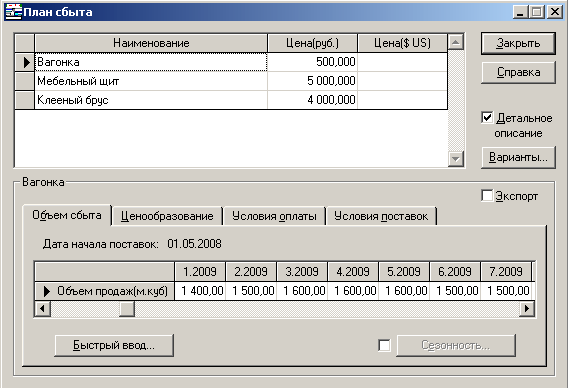Open help via Справка button

pyautogui.click(x=518, y=72)
